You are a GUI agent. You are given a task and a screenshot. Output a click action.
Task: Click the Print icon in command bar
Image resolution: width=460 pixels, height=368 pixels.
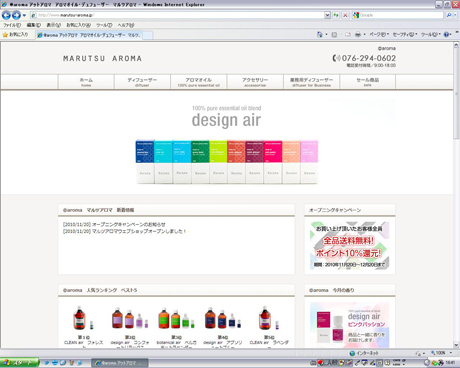click(358, 34)
